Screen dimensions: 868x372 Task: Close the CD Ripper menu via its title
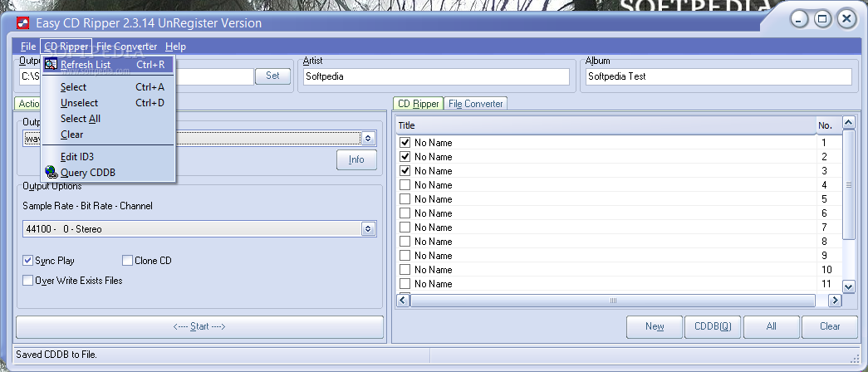click(66, 46)
